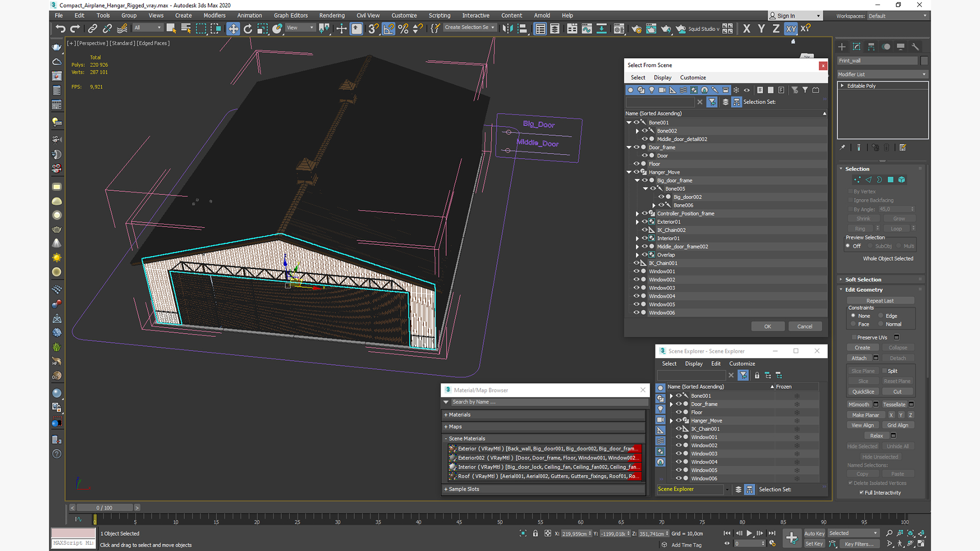Viewport: 980px width, 551px height.
Task: Click the Roof VRayMtl material entry
Action: [x=545, y=477]
